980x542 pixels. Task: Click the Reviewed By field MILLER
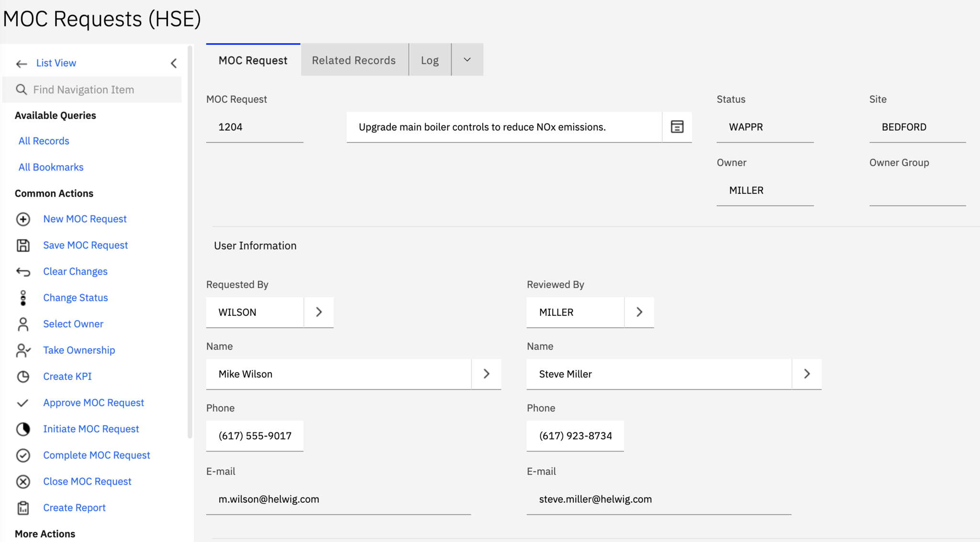tap(575, 312)
